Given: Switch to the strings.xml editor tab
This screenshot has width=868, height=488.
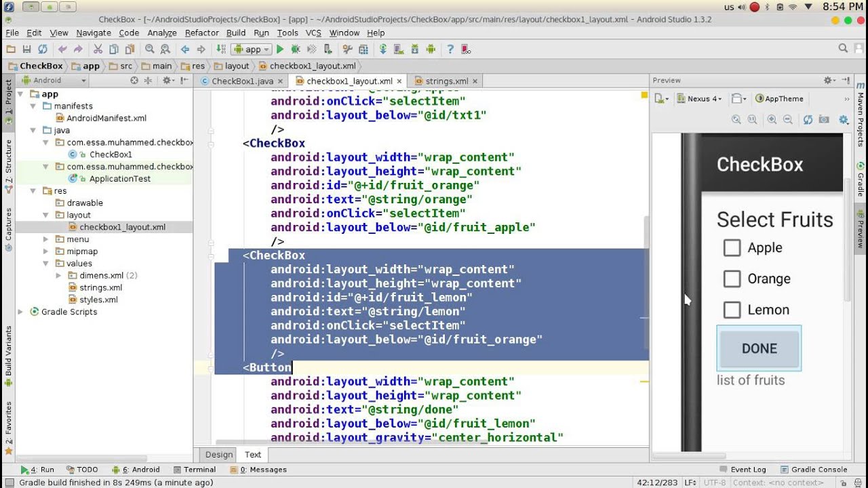Looking at the screenshot, I should click(x=446, y=81).
